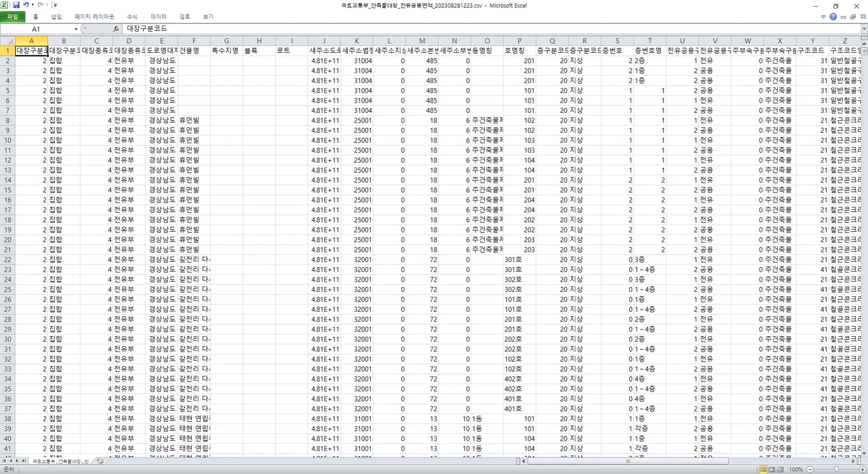Viewport: 868px width, 474px height.
Task: Expand the Name Box dropdown arrow
Action: click(76, 29)
